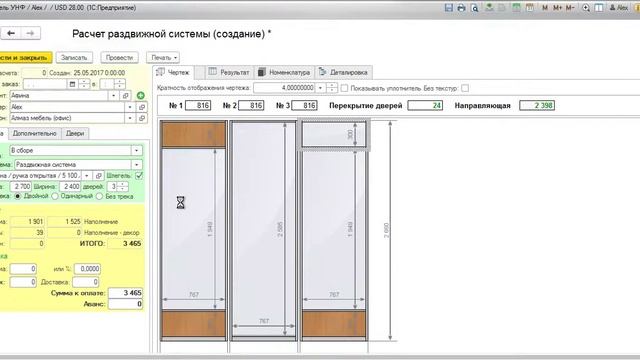Image resolution: width=640 pixels, height=360 pixels.
Task: Click the yellow 'Провести и закрыть' button
Action: pos(25,58)
